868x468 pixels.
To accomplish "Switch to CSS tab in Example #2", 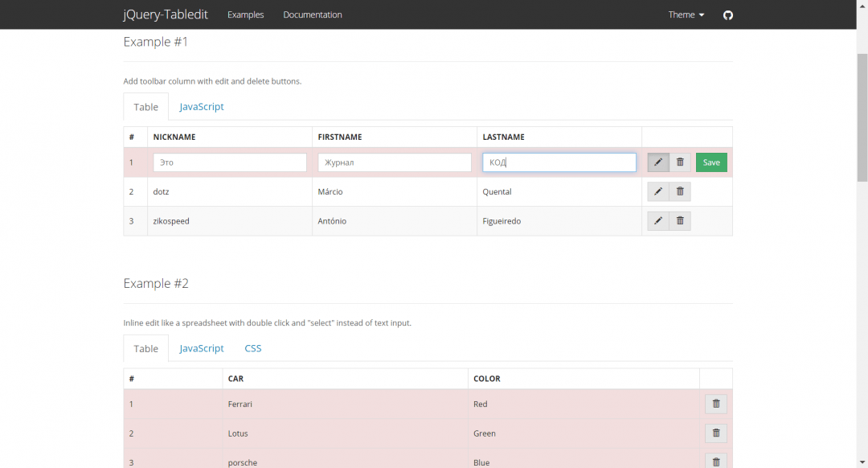I will tap(253, 348).
